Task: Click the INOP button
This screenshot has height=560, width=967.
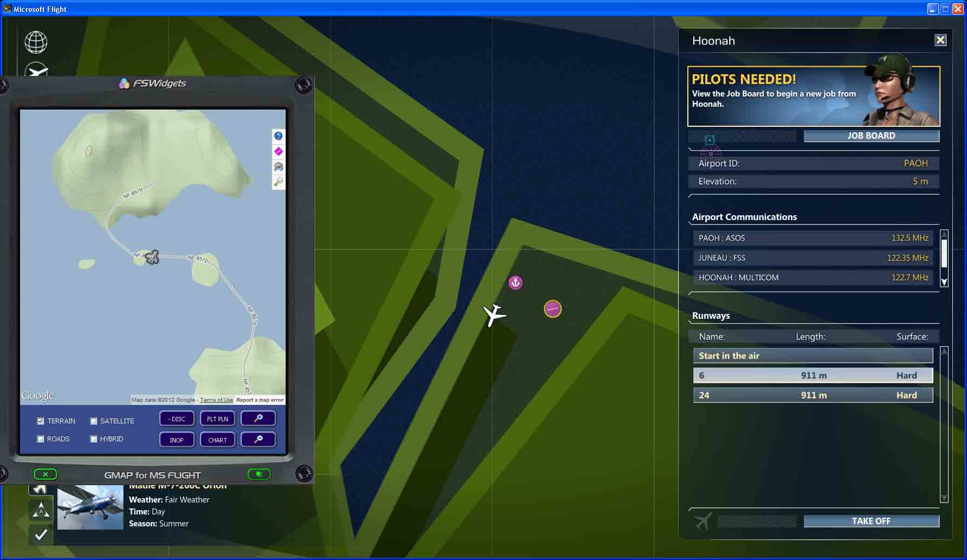Action: (x=177, y=439)
